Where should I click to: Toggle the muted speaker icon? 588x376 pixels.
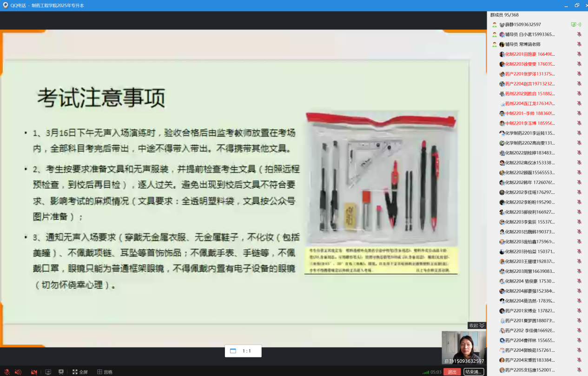click(x=18, y=372)
